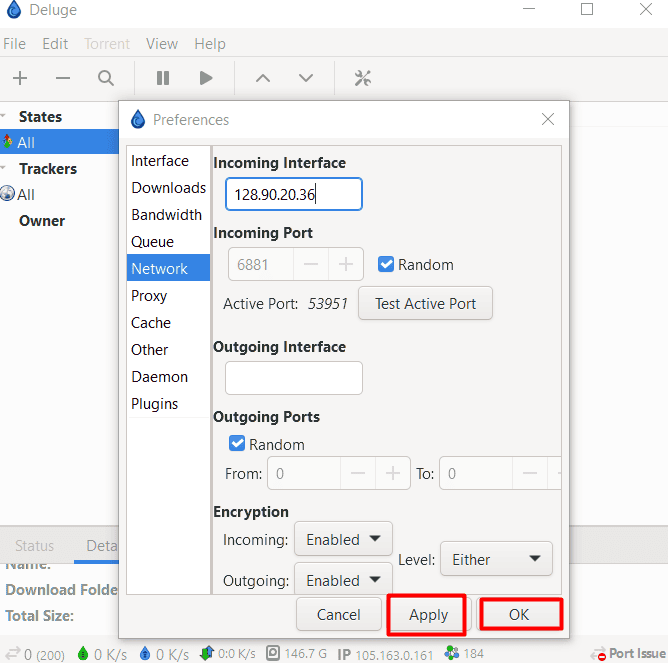668x663 pixels.
Task: Click Apply to save settings
Action: pyautogui.click(x=428, y=615)
